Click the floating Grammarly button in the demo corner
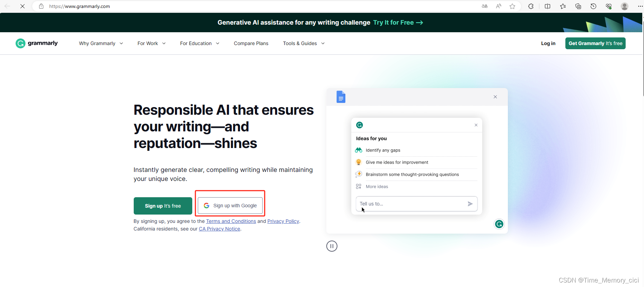 click(499, 224)
